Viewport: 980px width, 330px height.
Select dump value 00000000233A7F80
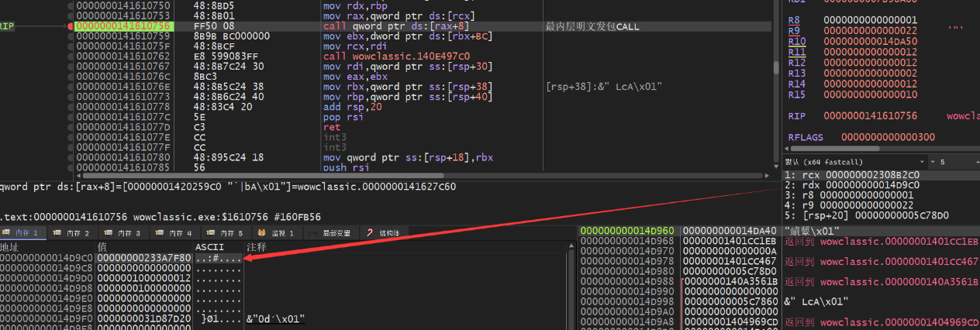click(x=144, y=258)
